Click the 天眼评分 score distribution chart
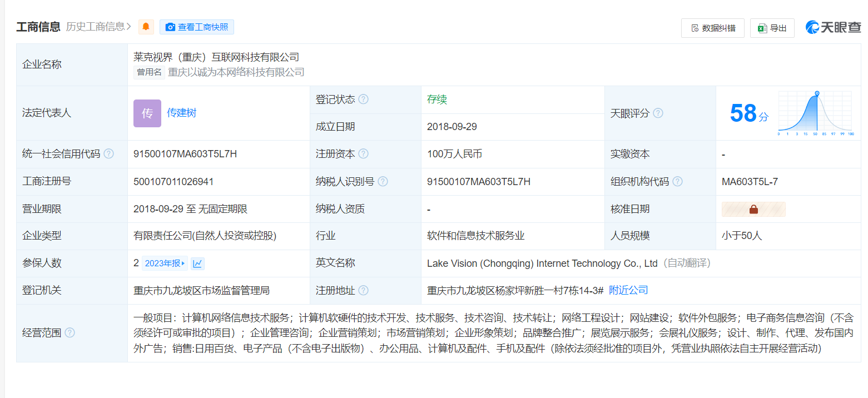 [815, 113]
